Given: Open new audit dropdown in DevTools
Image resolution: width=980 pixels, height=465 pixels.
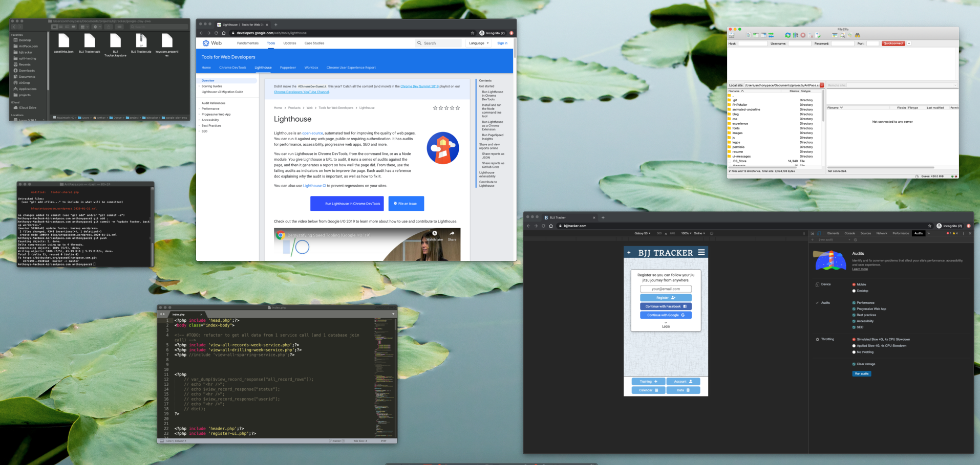Looking at the screenshot, I should pos(835,240).
